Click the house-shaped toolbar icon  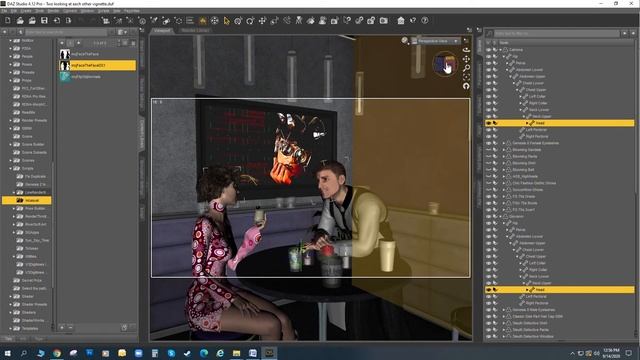click(401, 20)
